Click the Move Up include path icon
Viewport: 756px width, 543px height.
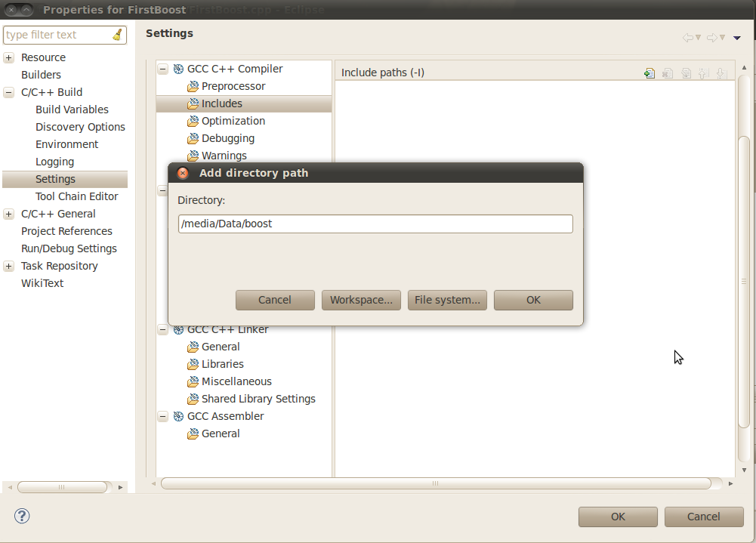tap(703, 73)
